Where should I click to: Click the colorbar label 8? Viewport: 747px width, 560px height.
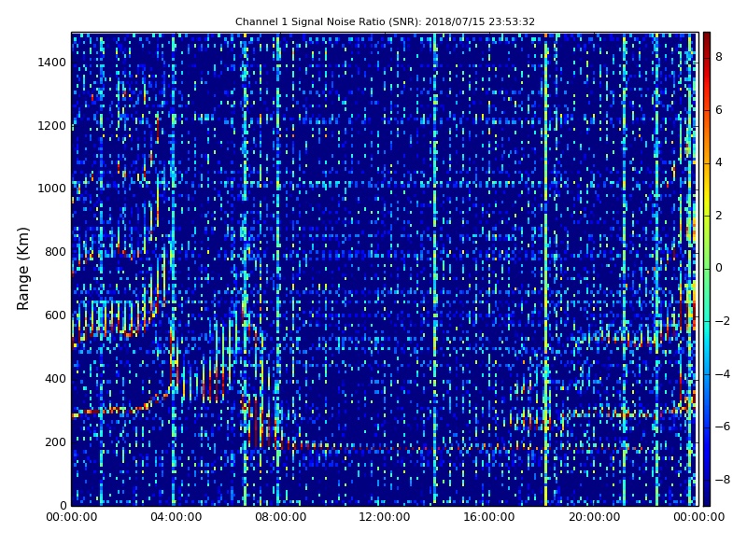click(719, 57)
